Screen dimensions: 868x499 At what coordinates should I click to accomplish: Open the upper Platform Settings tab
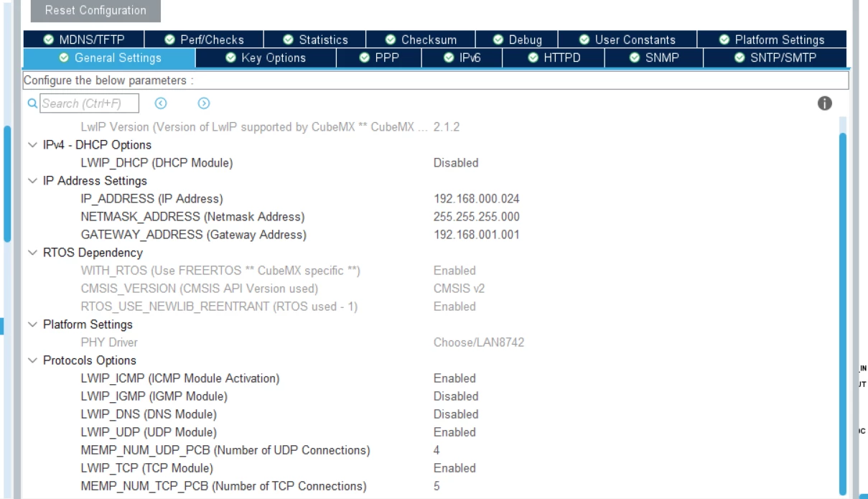[772, 39]
